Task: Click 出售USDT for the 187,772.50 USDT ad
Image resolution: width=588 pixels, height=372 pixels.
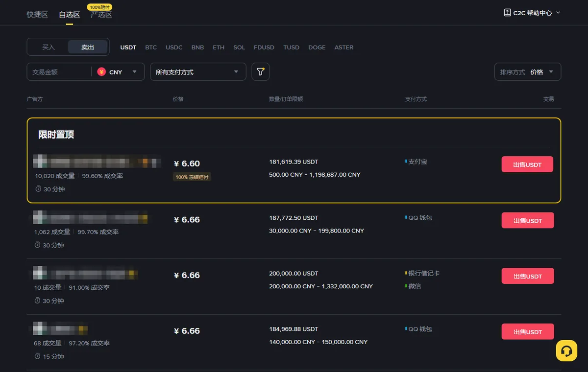Action: click(528, 220)
